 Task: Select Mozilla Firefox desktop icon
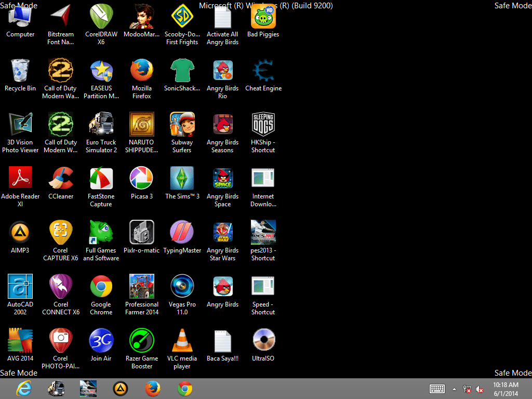tap(141, 70)
